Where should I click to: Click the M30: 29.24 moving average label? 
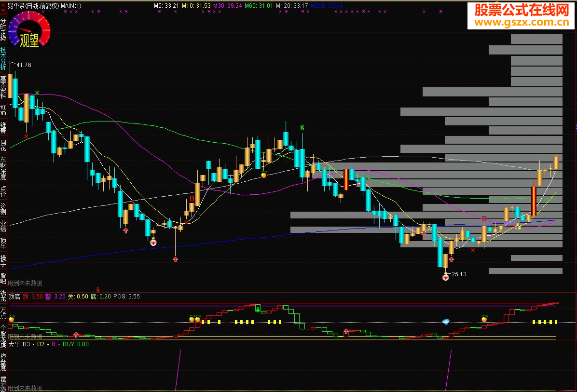click(x=228, y=5)
